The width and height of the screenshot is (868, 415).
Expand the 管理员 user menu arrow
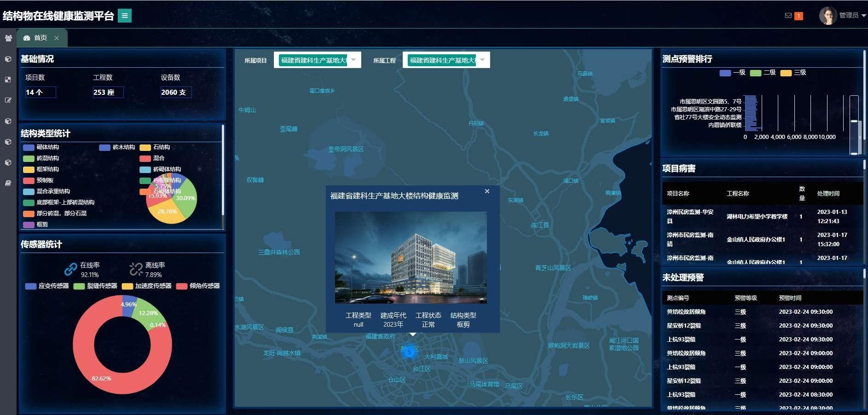pyautogui.click(x=863, y=16)
